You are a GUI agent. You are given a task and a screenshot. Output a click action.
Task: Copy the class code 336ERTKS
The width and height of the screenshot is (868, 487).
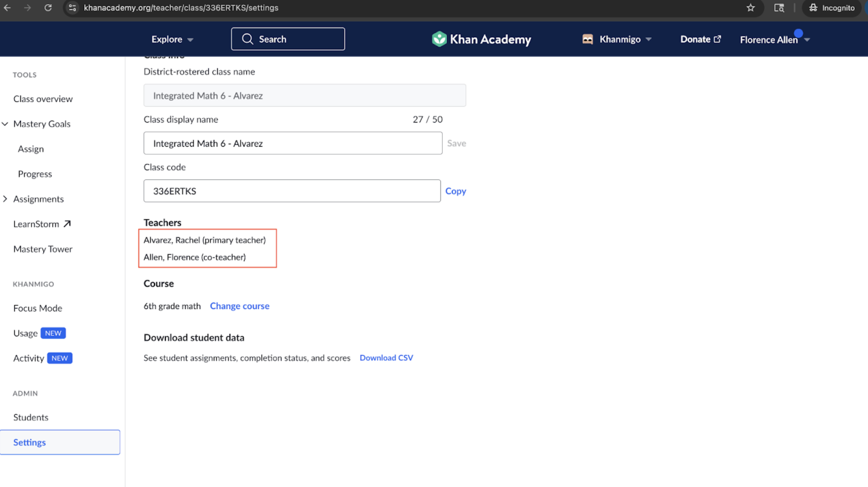455,191
